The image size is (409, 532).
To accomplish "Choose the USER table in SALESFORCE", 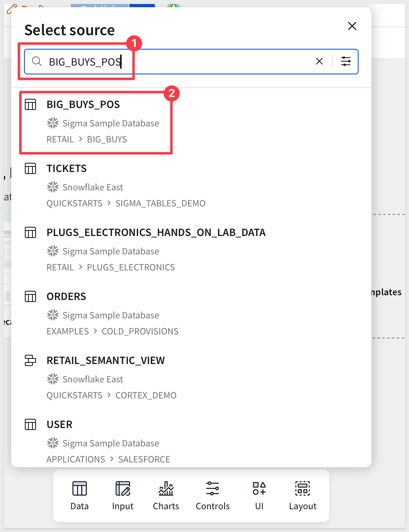I will (191, 442).
